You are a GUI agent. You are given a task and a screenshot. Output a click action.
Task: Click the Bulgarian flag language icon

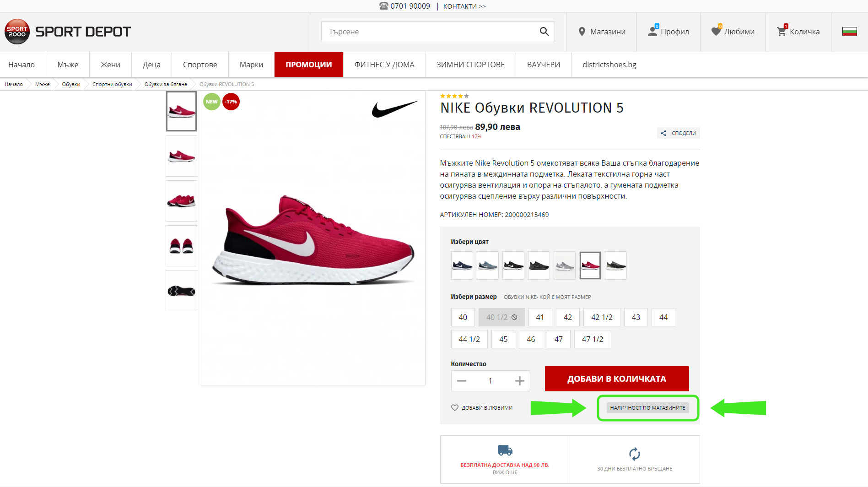850,32
